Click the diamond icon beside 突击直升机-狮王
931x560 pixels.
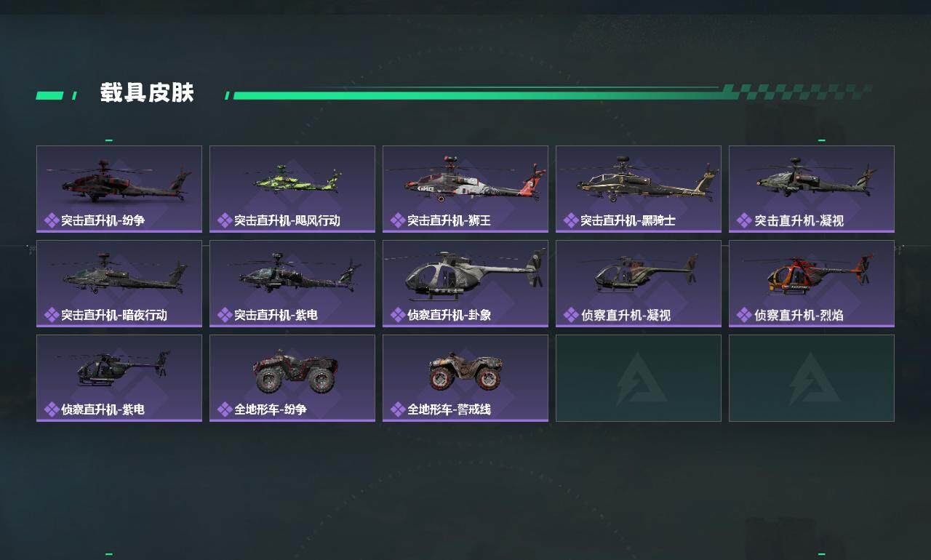click(x=398, y=220)
